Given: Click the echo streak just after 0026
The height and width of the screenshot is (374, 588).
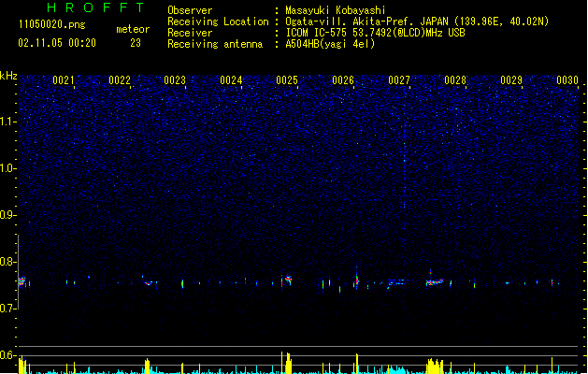Looking at the screenshot, I should tap(357, 280).
